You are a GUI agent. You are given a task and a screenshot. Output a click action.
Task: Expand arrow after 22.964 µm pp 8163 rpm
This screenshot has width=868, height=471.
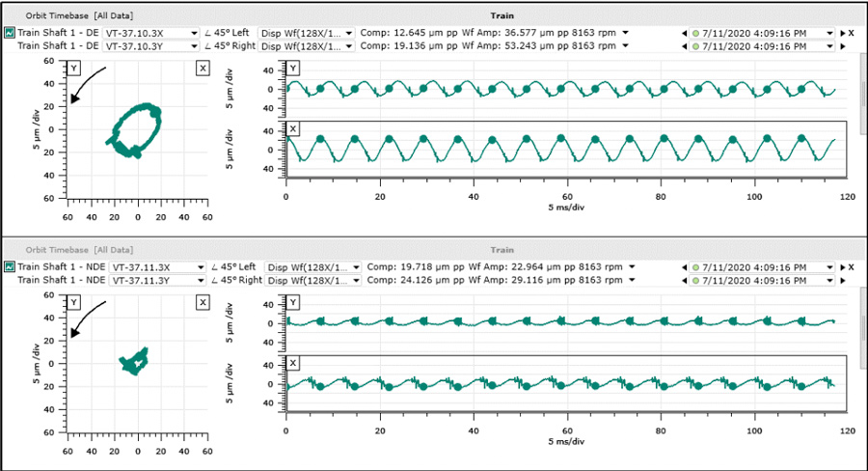[x=632, y=266]
